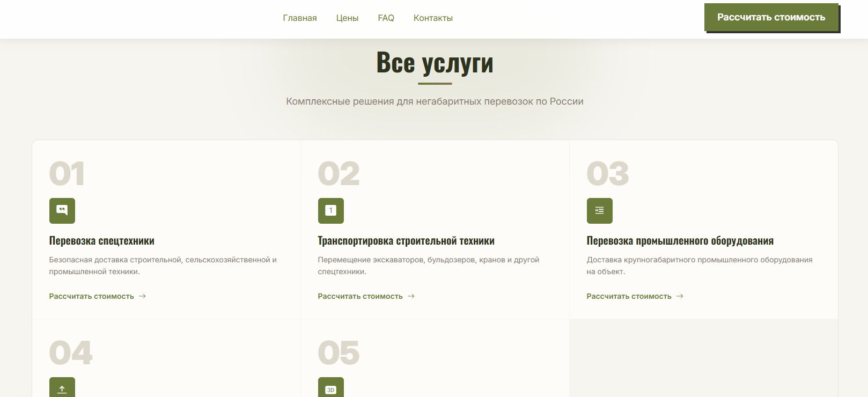Image resolution: width=868 pixels, height=397 pixels.
Task: Click Рассчитать стоимость under Перевозка спецтехники
Action: [92, 296]
